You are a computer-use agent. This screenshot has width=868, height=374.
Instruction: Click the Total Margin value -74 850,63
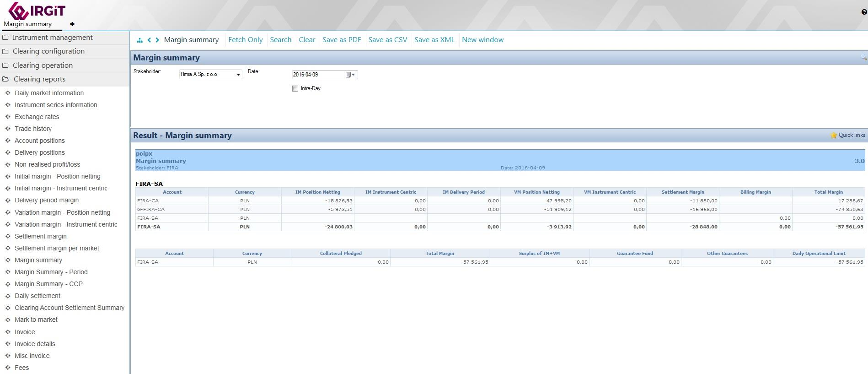coord(850,209)
